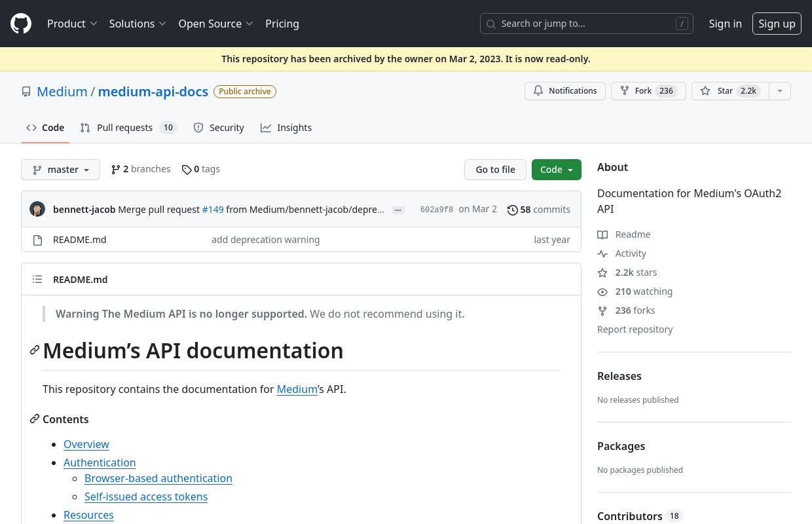Expand the Solutions menu
The image size is (812, 524).
pos(138,24)
